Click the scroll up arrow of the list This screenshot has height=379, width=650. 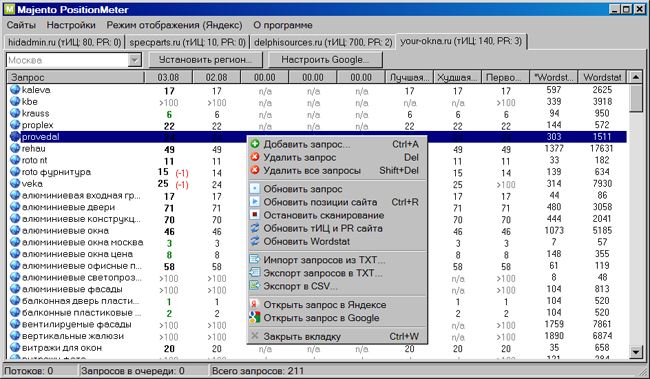click(636, 77)
